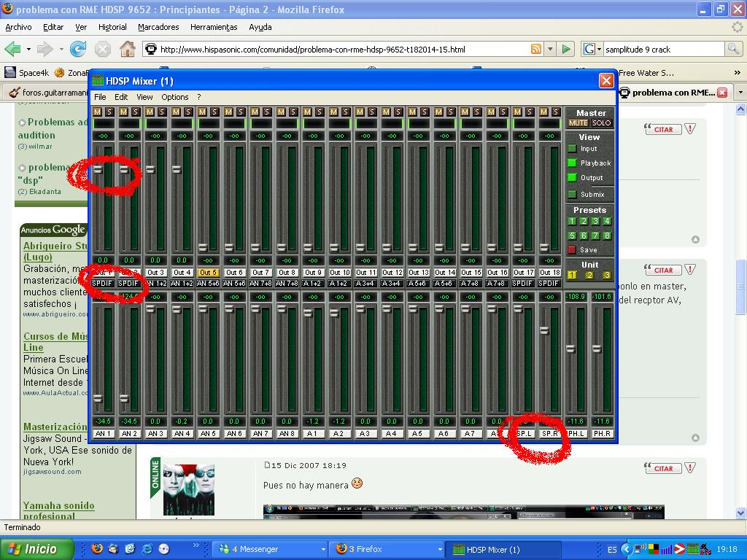This screenshot has height=560, width=747.
Task: Click the SP.R output fader knob
Action: click(x=544, y=331)
